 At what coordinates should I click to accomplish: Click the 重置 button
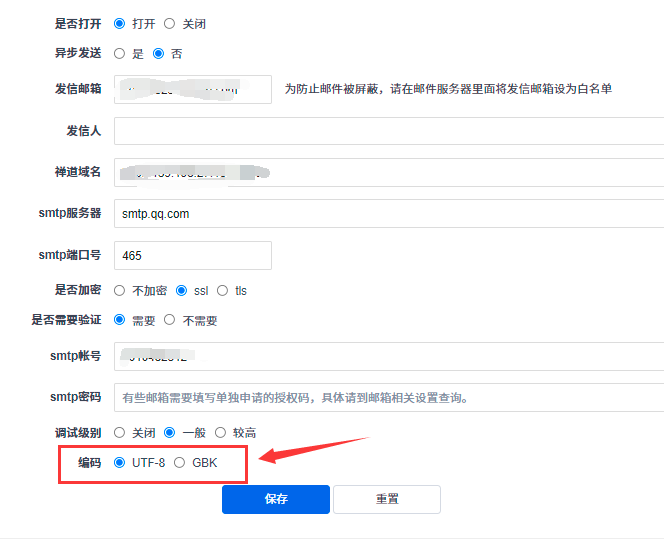pos(387,499)
